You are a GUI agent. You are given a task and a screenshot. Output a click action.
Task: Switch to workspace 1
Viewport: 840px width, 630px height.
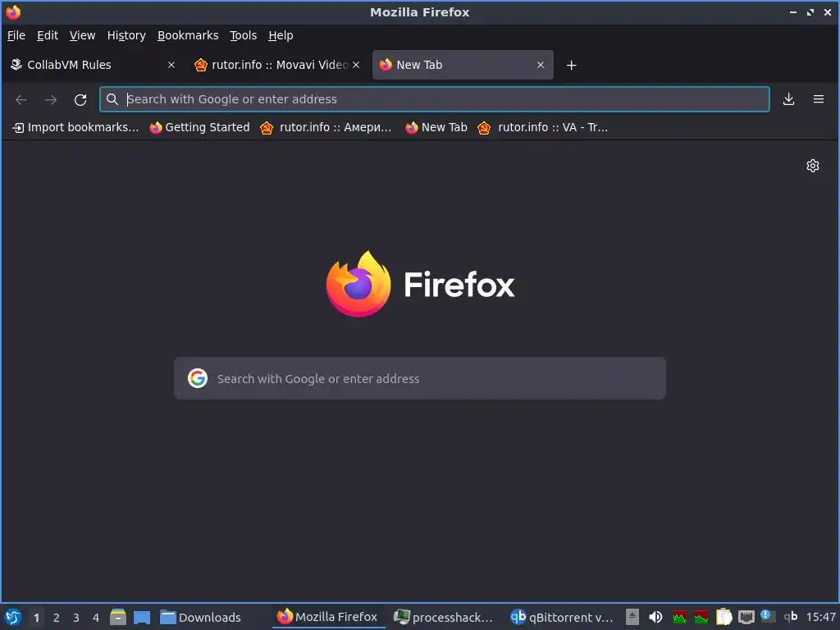pyautogui.click(x=36, y=618)
